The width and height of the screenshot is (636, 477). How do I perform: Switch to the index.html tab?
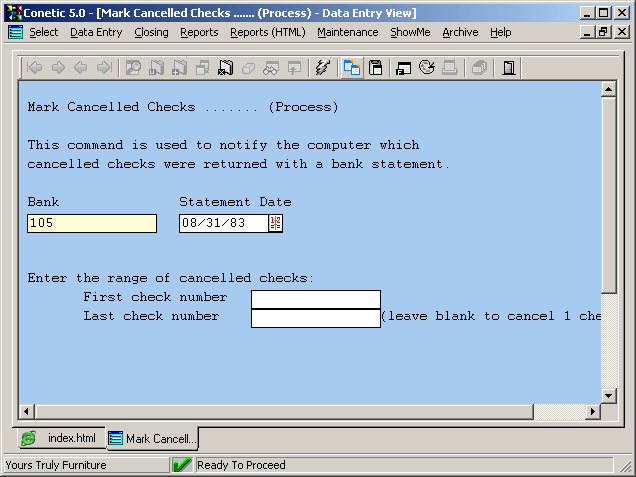pos(60,439)
